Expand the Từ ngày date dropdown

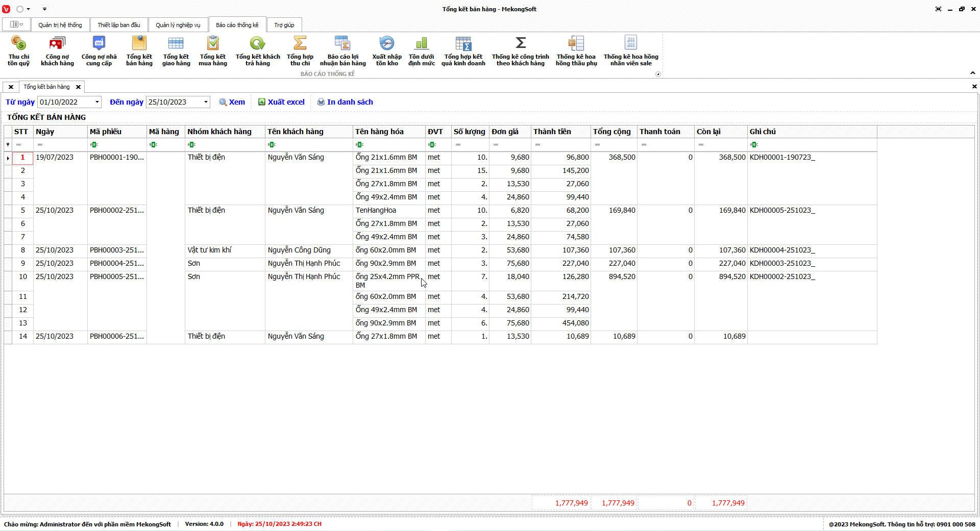[97, 102]
